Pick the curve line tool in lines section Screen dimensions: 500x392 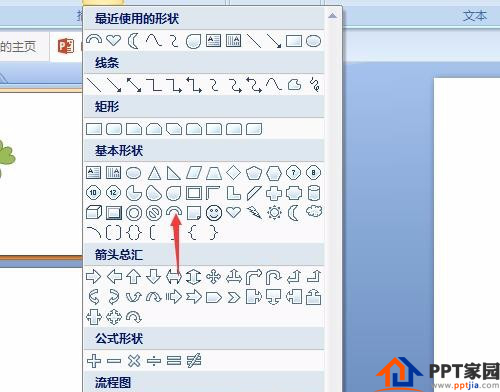pyautogui.click(x=274, y=85)
